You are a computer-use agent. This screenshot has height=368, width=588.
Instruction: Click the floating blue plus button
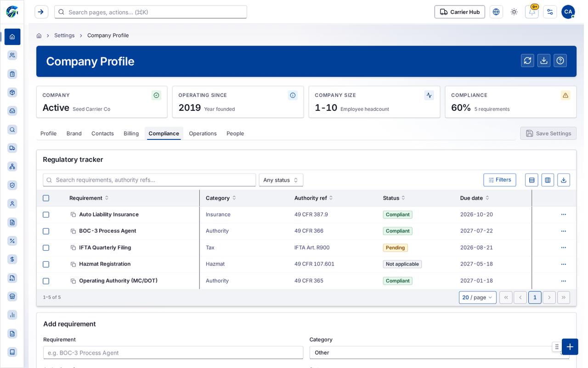tap(570, 347)
